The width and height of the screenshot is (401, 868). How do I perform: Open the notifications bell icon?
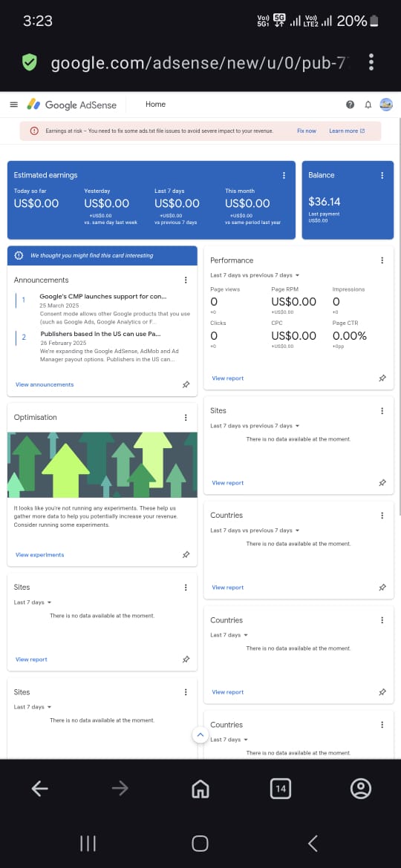tap(368, 105)
